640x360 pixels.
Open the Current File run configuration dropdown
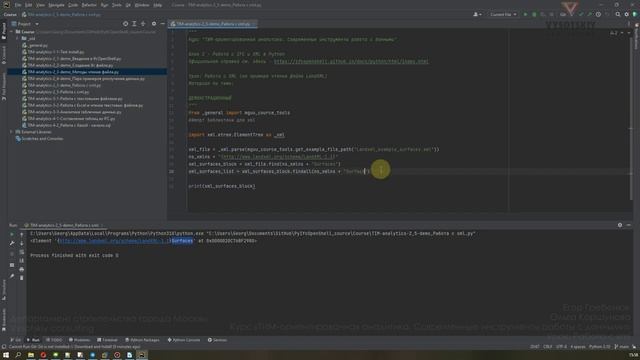pos(503,14)
